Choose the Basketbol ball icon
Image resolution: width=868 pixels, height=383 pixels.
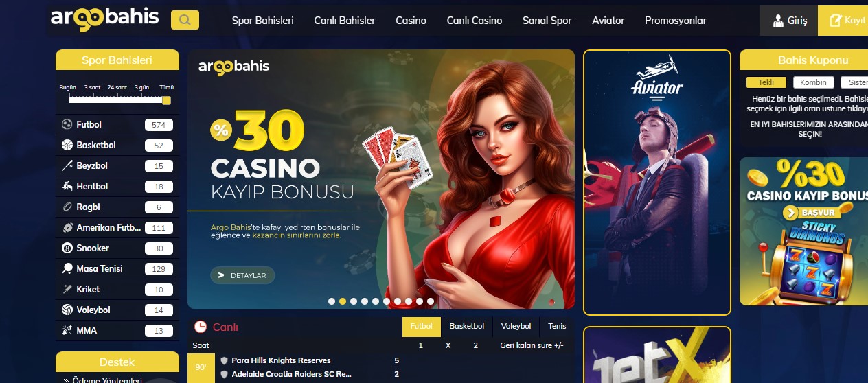pos(67,146)
